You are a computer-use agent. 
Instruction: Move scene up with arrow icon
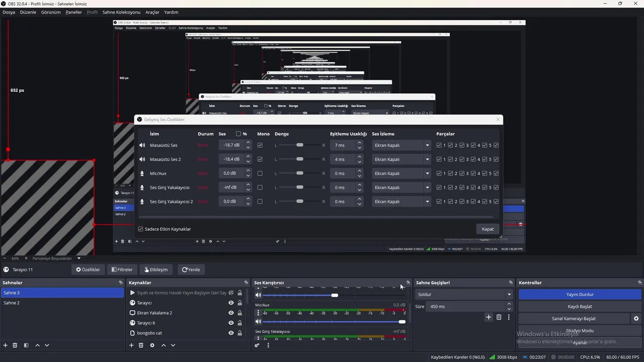pos(37,345)
